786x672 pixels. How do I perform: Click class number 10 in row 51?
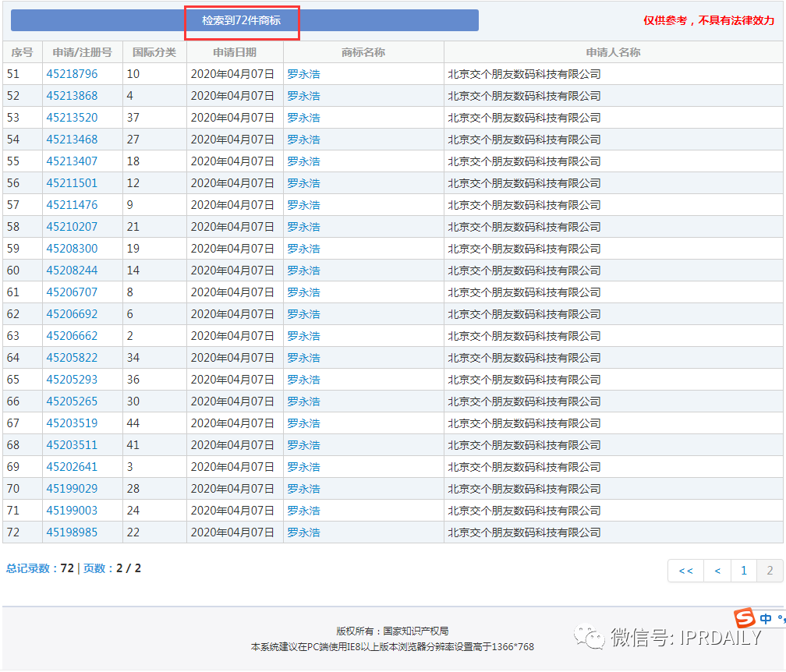(133, 74)
